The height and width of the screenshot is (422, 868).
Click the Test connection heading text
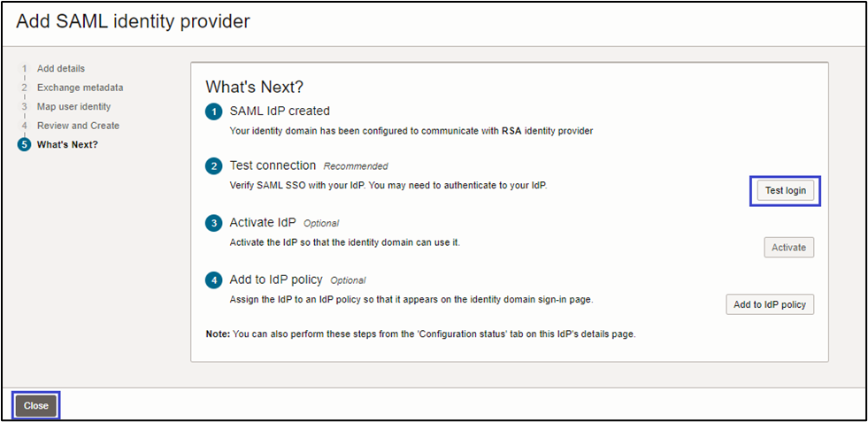273,165
